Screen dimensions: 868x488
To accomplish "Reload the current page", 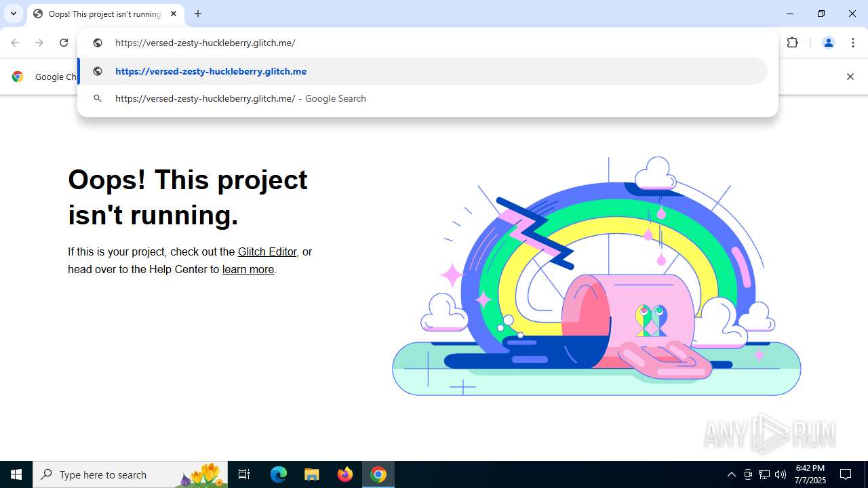I will click(64, 43).
